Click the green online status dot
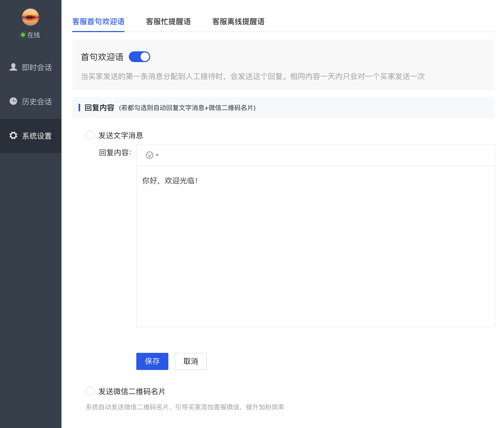The height and width of the screenshot is (428, 504). coord(23,35)
